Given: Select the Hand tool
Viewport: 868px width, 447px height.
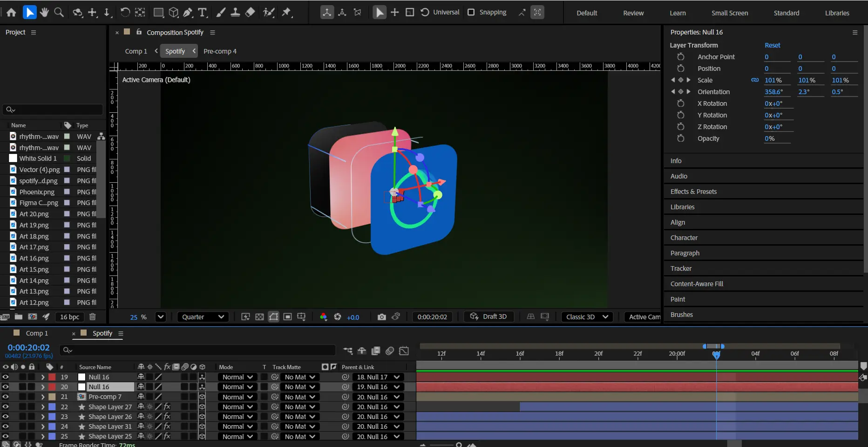Looking at the screenshot, I should click(44, 13).
